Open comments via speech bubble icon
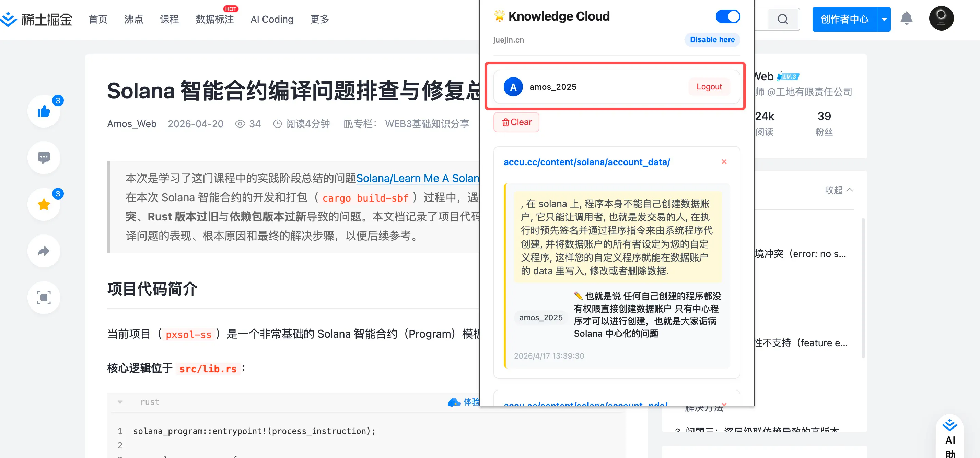Image resolution: width=980 pixels, height=458 pixels. click(x=44, y=157)
